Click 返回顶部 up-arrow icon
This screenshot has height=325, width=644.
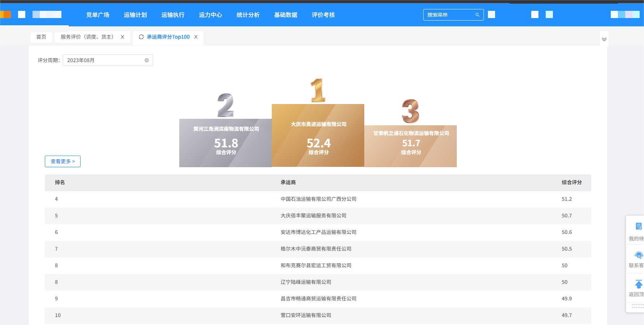(x=639, y=284)
